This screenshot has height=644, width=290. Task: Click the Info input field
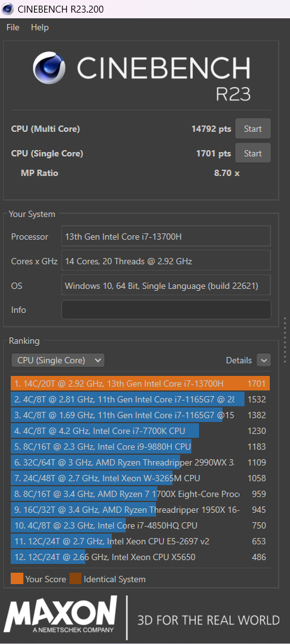(x=166, y=310)
